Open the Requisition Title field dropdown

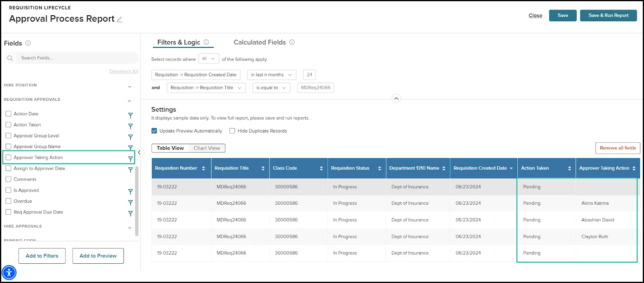tap(206, 88)
